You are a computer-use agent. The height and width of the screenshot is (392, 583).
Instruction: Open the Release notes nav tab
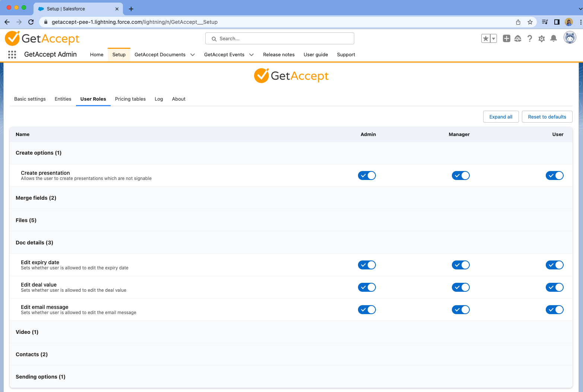(279, 54)
